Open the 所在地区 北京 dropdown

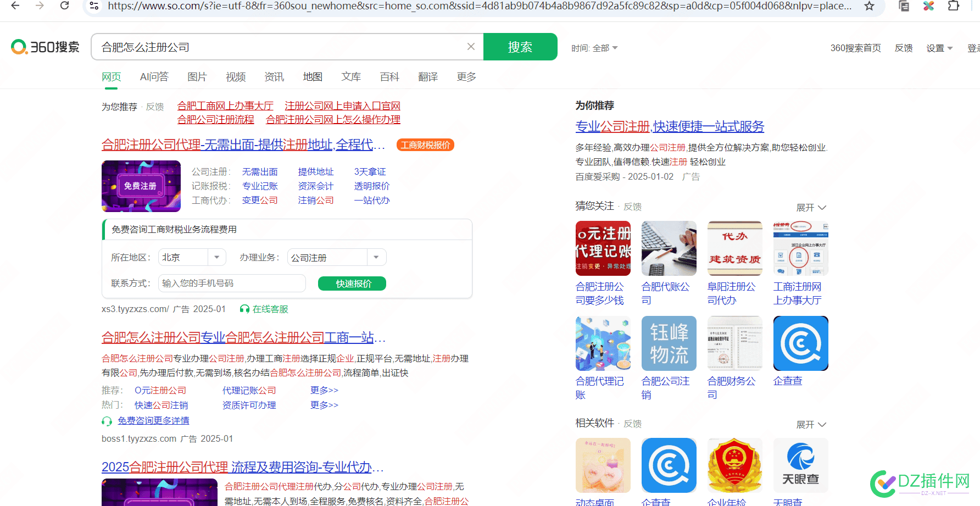click(192, 257)
